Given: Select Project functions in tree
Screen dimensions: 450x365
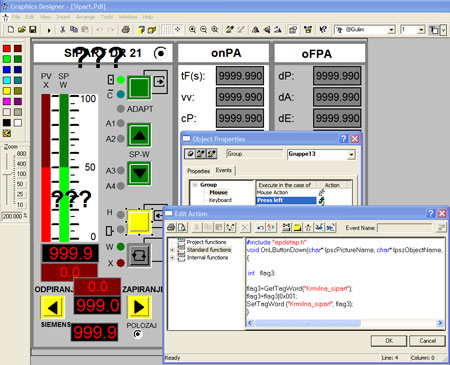Looking at the screenshot, I should 206,242.
